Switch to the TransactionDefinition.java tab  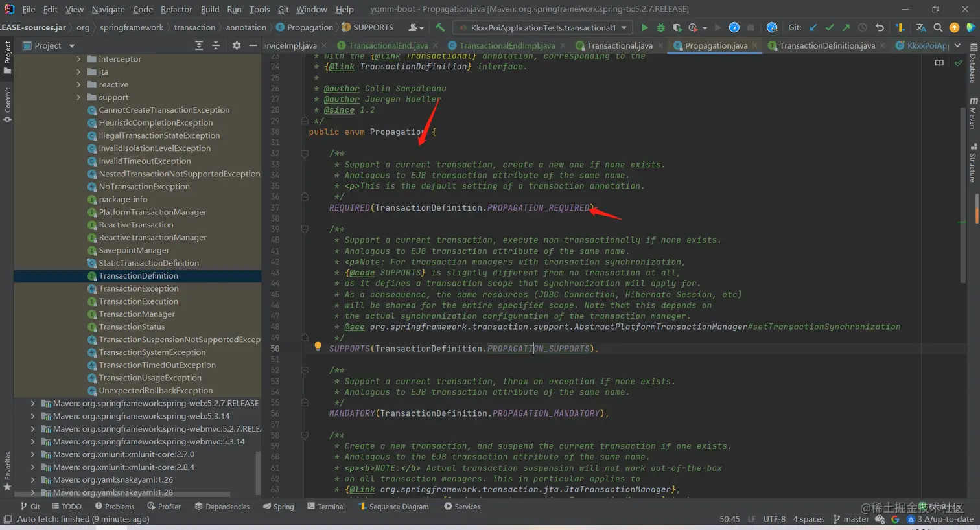[826, 46]
